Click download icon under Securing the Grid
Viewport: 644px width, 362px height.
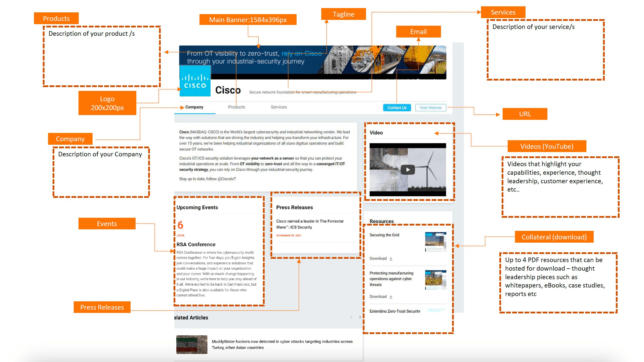coord(391,259)
